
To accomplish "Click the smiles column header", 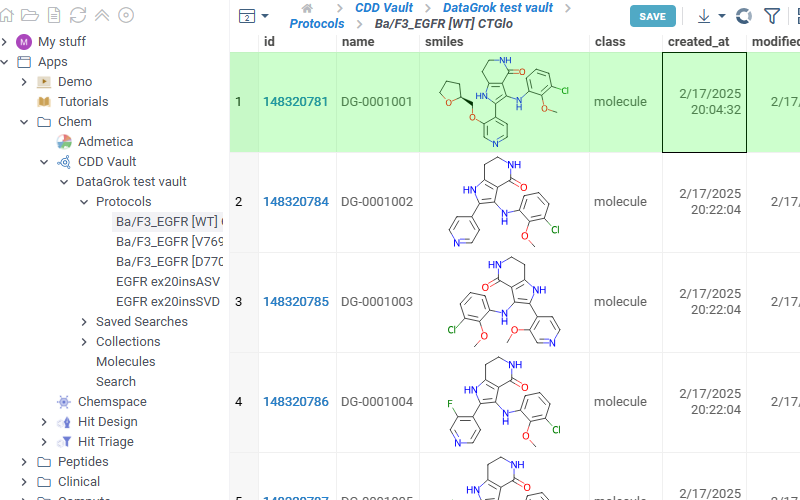I will pyautogui.click(x=444, y=42).
